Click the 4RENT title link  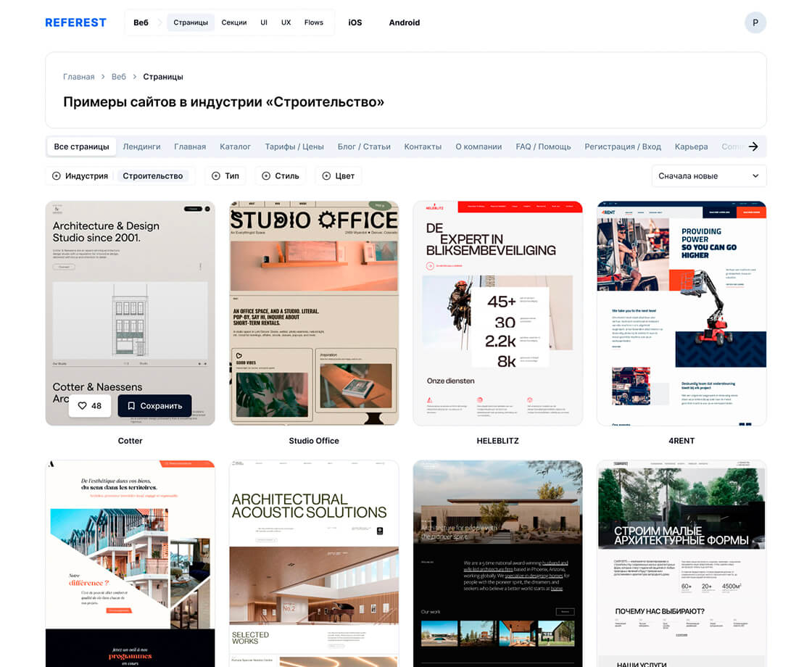(x=681, y=441)
